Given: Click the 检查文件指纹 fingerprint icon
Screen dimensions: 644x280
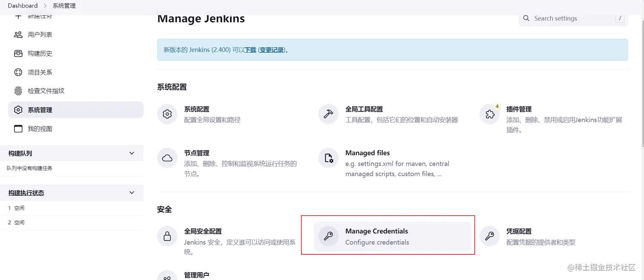Looking at the screenshot, I should tap(18, 91).
